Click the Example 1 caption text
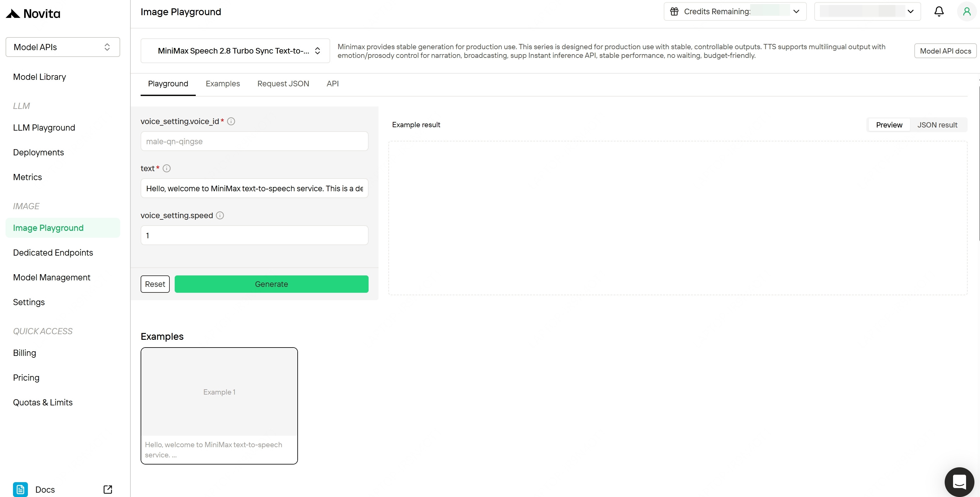The width and height of the screenshot is (980, 497). [213, 450]
